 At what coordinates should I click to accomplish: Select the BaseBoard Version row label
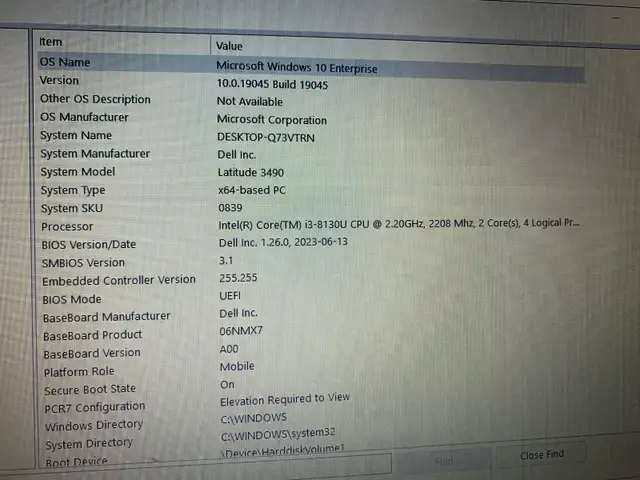point(92,353)
